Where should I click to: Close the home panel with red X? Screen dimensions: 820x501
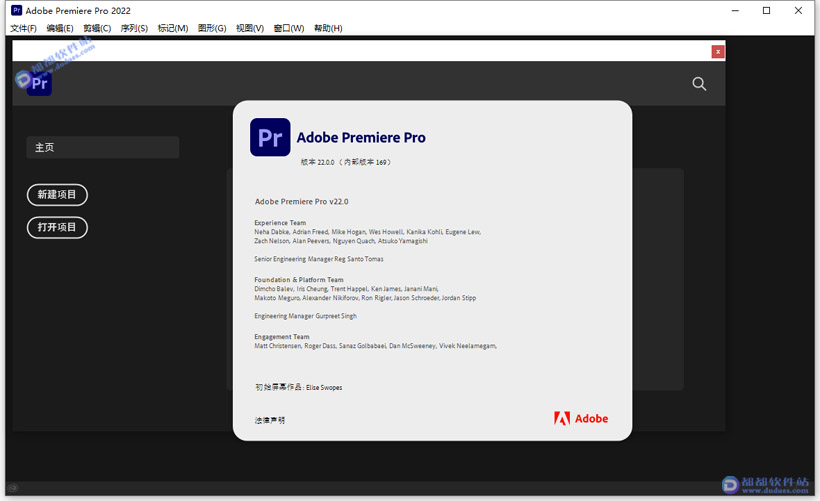(x=718, y=51)
